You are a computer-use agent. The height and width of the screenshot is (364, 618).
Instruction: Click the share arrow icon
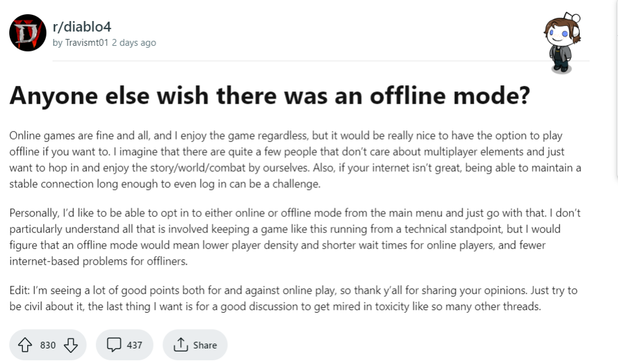pos(180,345)
